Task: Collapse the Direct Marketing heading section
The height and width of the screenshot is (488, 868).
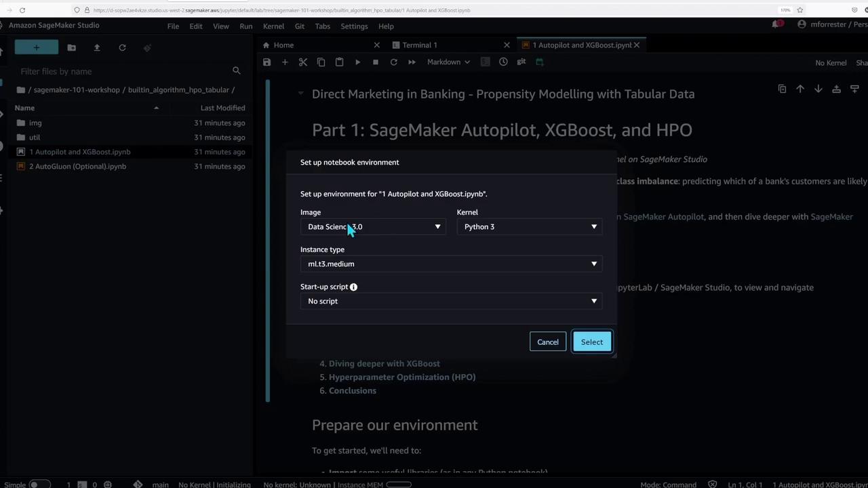Action: click(x=300, y=94)
